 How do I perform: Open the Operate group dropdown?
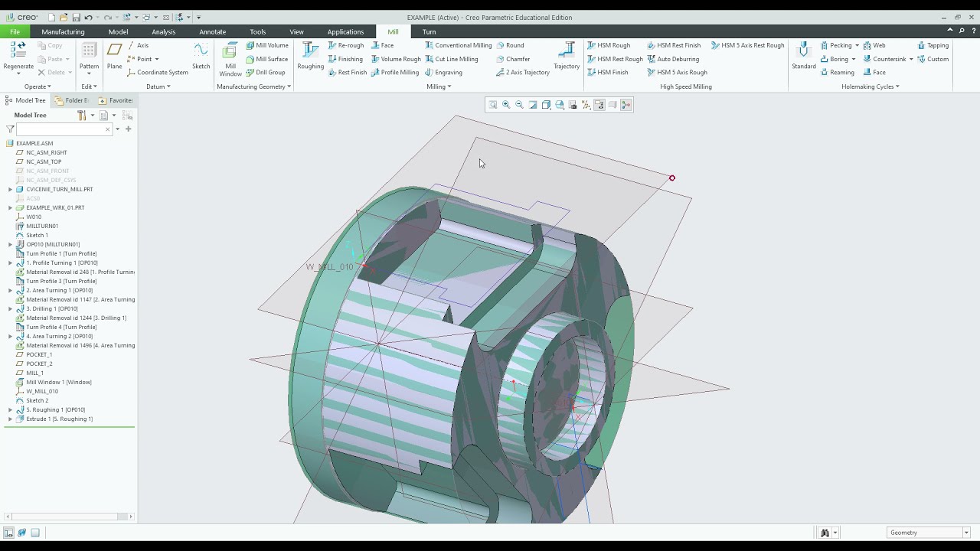tap(38, 86)
